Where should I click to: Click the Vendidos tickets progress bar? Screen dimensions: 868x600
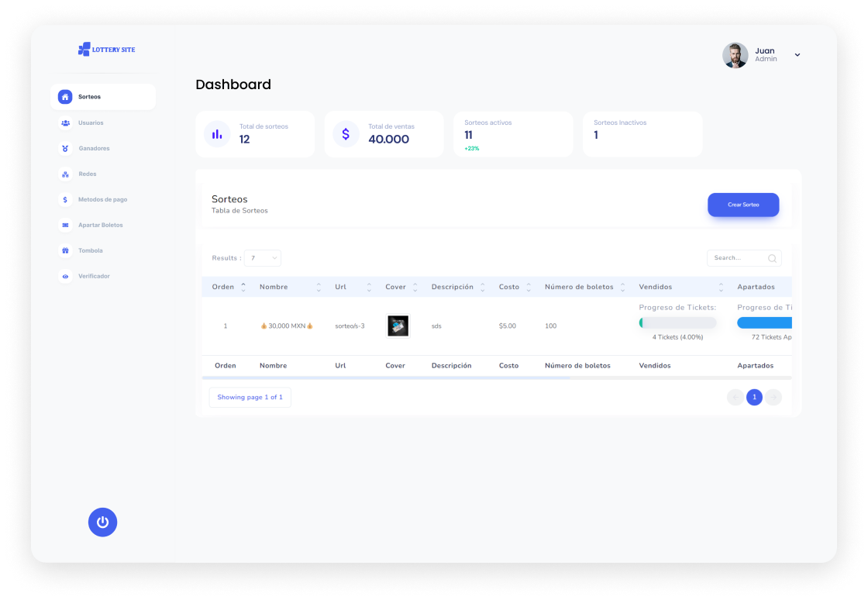(677, 322)
